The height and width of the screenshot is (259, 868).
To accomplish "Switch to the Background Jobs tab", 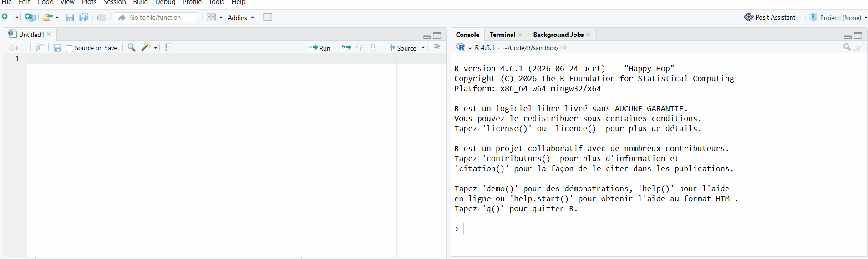I will coord(558,35).
